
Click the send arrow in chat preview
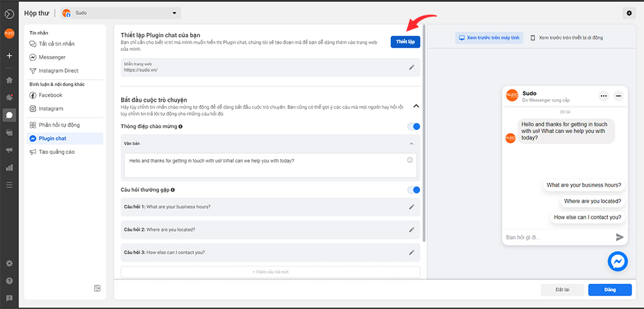tap(620, 237)
